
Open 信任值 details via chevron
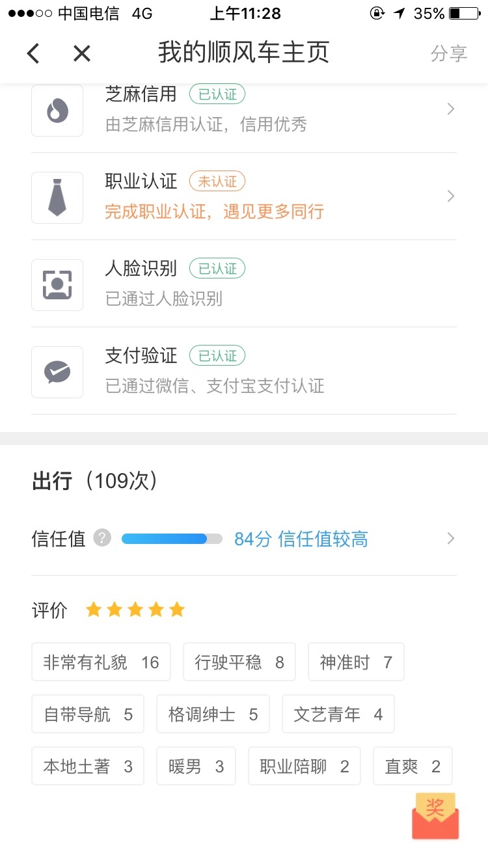pos(450,539)
